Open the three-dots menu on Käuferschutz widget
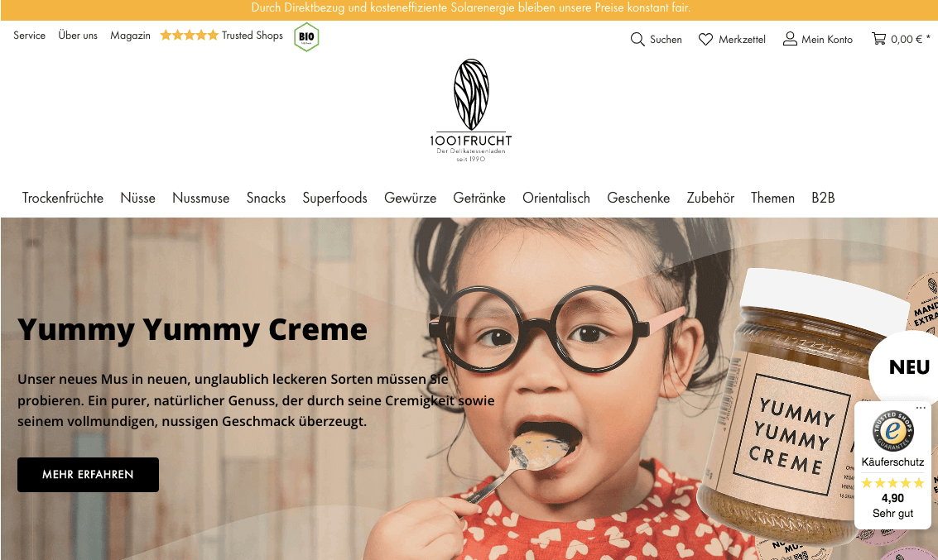Viewport: 938px width, 560px height. click(921, 408)
